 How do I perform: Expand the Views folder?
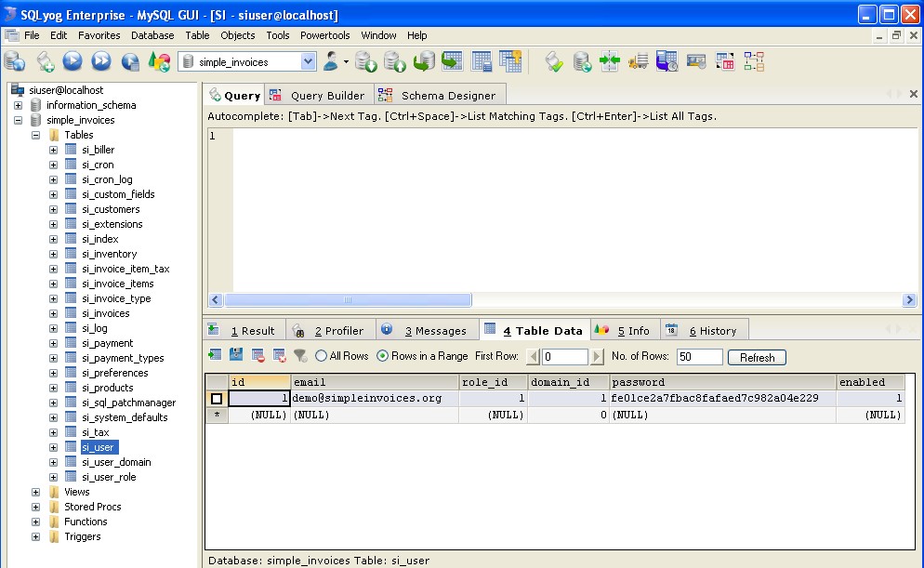[36, 492]
